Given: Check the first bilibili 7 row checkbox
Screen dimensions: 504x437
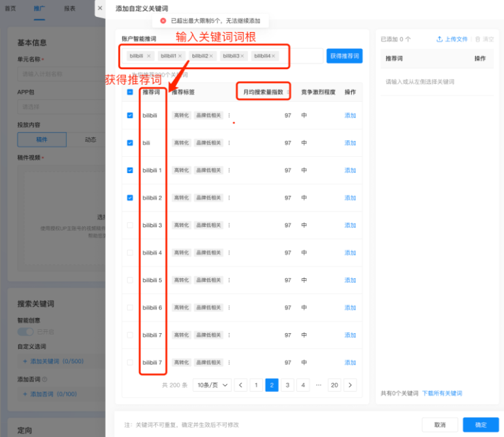Looking at the screenshot, I should tap(130, 334).
